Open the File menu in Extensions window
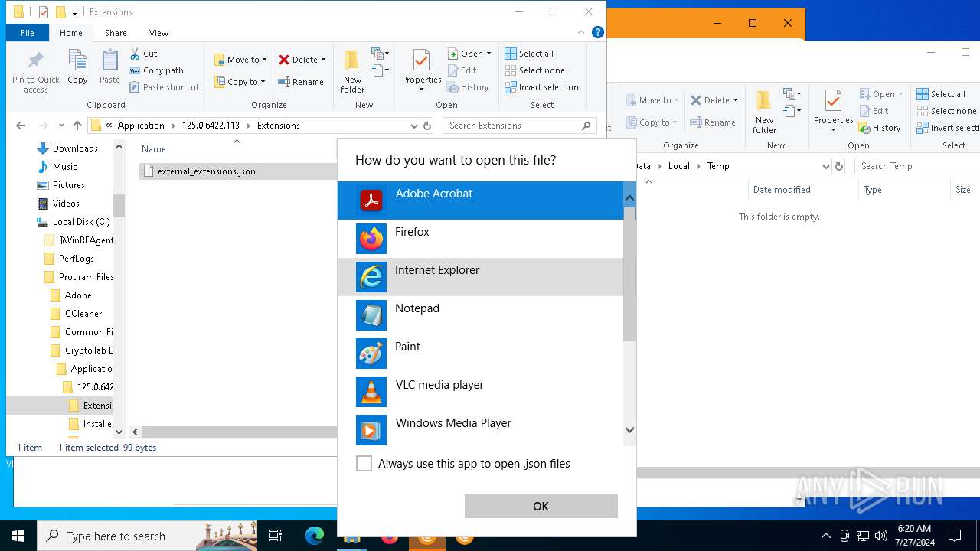Viewport: 980px width, 551px height. [28, 33]
